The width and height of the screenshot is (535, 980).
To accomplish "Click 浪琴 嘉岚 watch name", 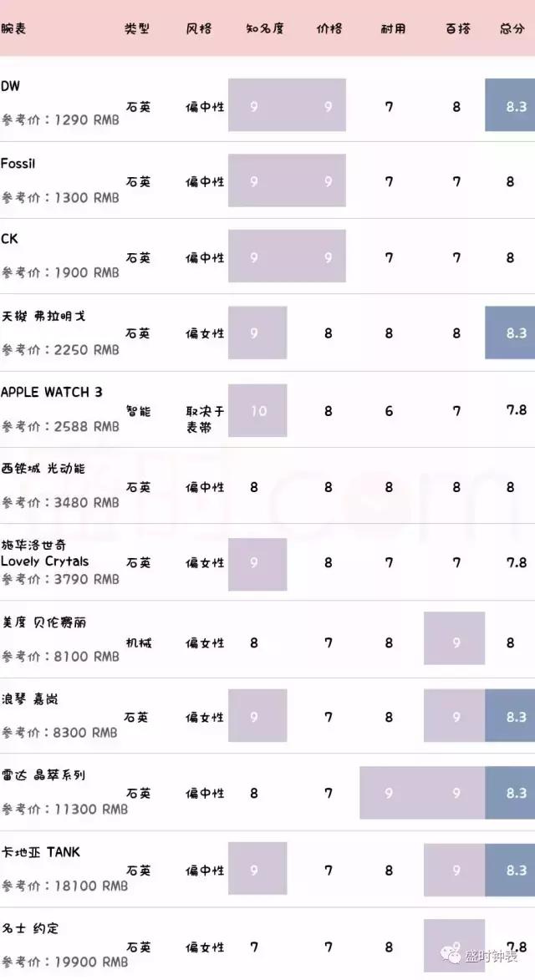I will coord(29,698).
